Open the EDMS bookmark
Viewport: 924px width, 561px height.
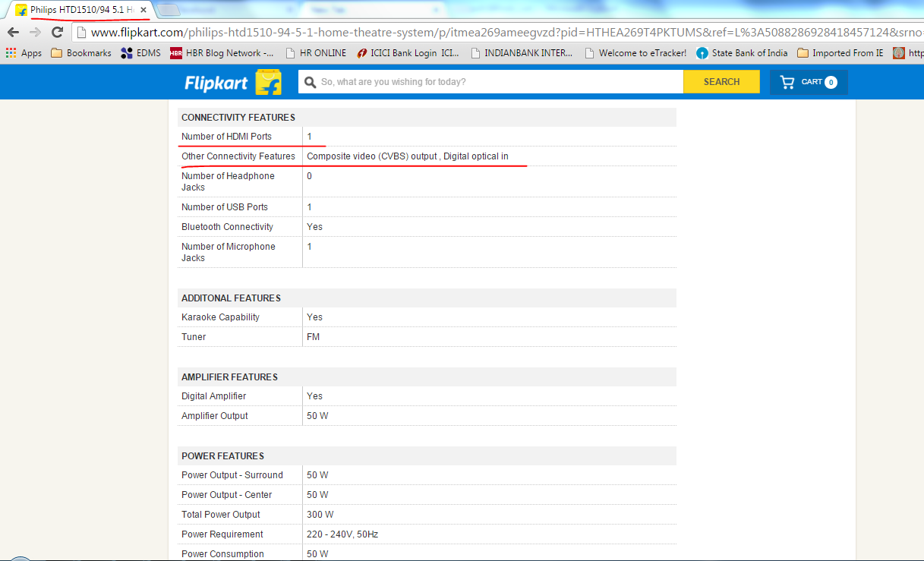[140, 53]
